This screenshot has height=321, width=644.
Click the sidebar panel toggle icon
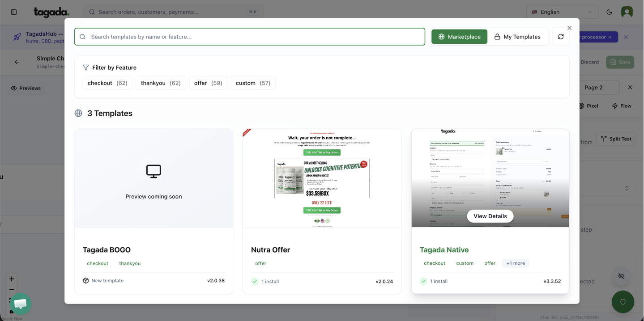14,12
